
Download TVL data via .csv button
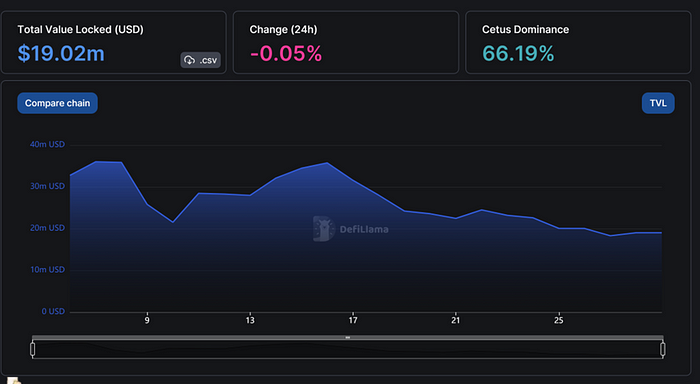coord(200,60)
